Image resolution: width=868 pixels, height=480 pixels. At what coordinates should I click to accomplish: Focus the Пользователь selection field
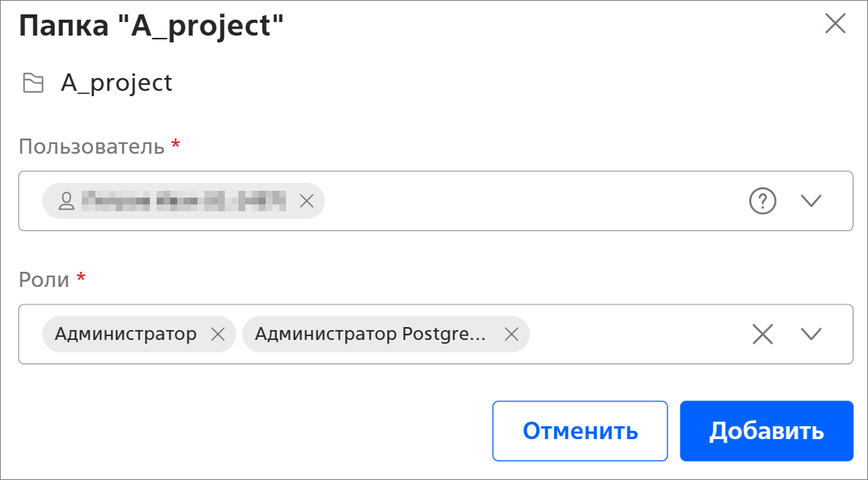pos(436,201)
